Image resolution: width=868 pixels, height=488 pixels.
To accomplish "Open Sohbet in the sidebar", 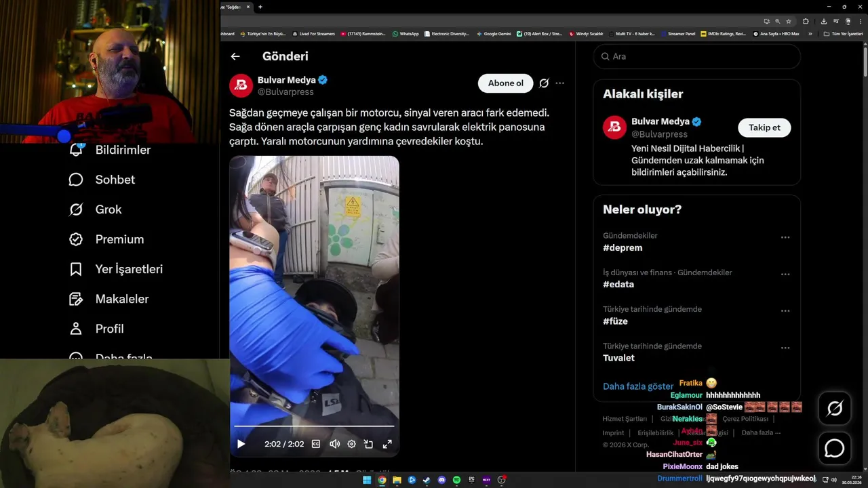I will coord(102,180).
